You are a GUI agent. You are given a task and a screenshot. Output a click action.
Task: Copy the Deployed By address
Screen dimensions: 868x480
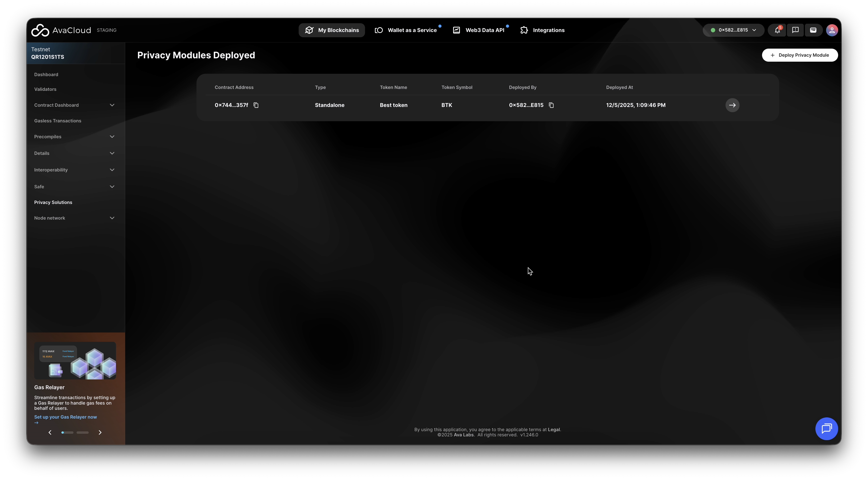551,105
